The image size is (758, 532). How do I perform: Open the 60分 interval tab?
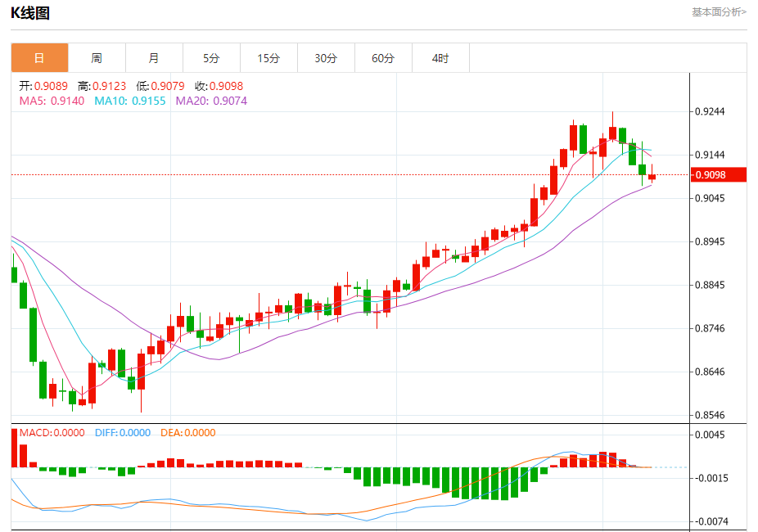[383, 58]
